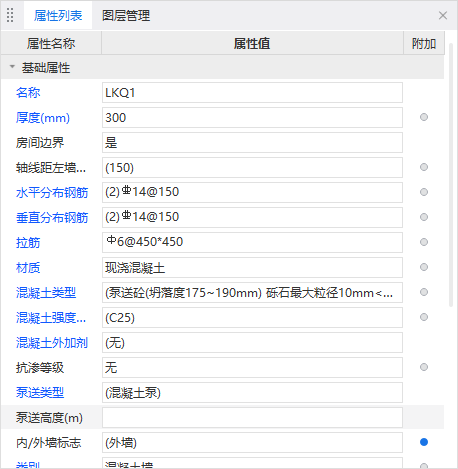Toggle the 附加 circle for 混凝土强度
The width and height of the screenshot is (458, 469).
click(x=424, y=317)
